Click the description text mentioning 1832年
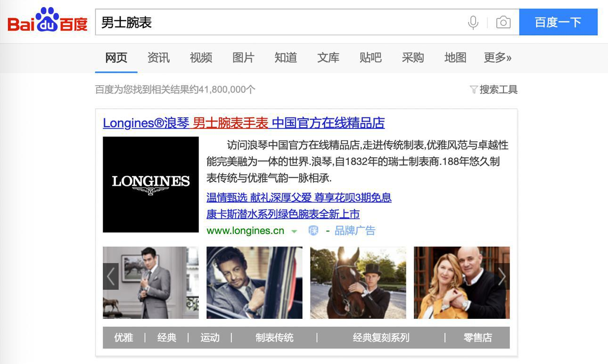Viewport: 608px width, 364px height. (x=357, y=162)
